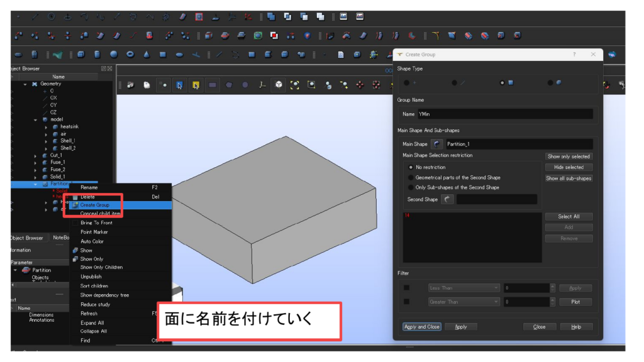The image size is (644, 362).
Task: Collapse the model tree node
Action: tap(36, 119)
